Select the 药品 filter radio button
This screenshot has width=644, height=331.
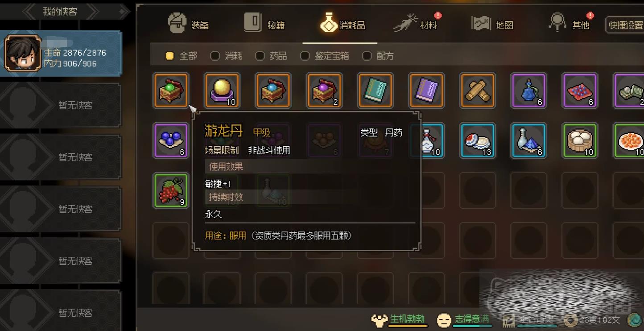271,56
